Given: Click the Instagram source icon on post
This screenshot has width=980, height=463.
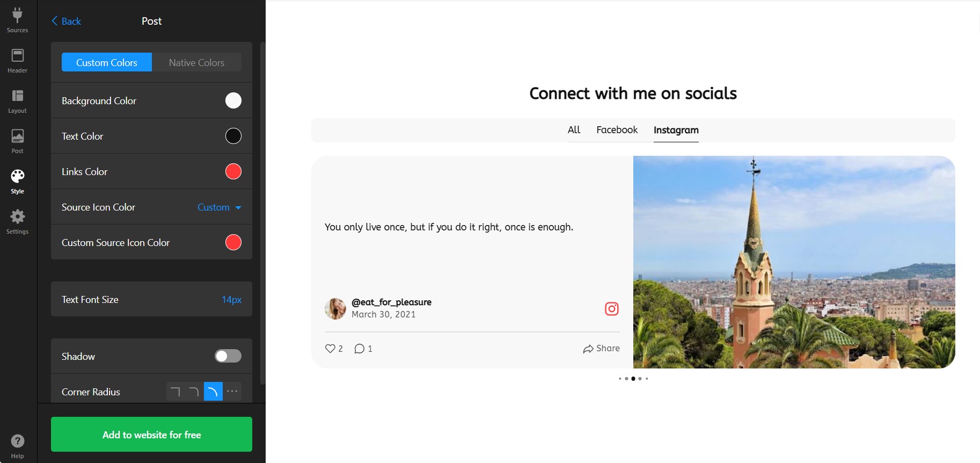Looking at the screenshot, I should [612, 309].
